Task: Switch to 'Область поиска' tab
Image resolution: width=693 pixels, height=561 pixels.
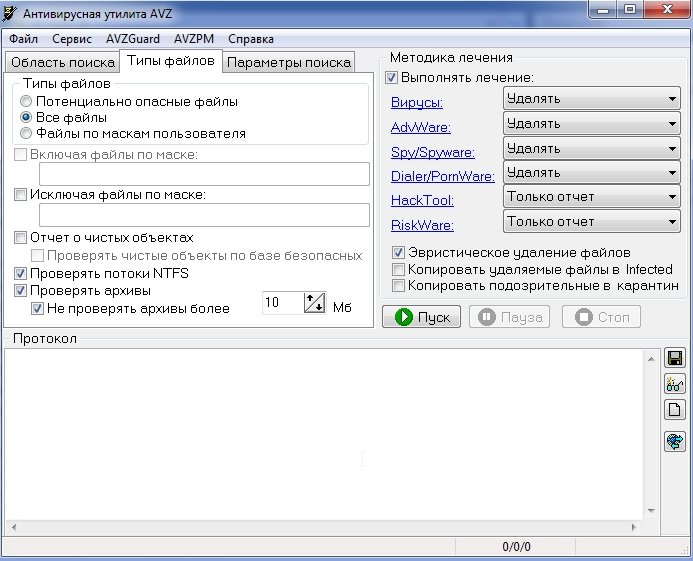Action: click(63, 62)
